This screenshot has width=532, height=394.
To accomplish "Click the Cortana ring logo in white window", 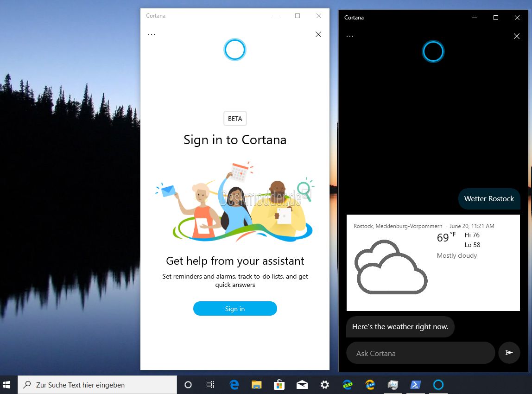I will point(235,50).
